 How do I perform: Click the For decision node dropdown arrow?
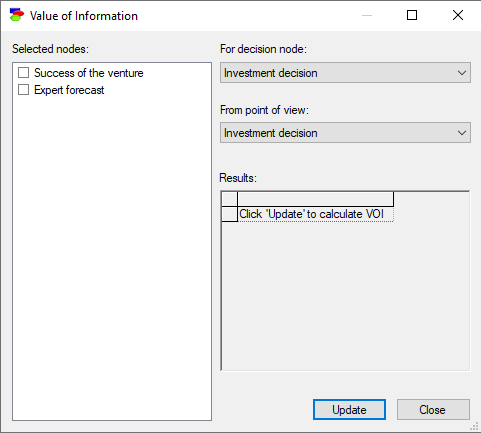click(462, 73)
